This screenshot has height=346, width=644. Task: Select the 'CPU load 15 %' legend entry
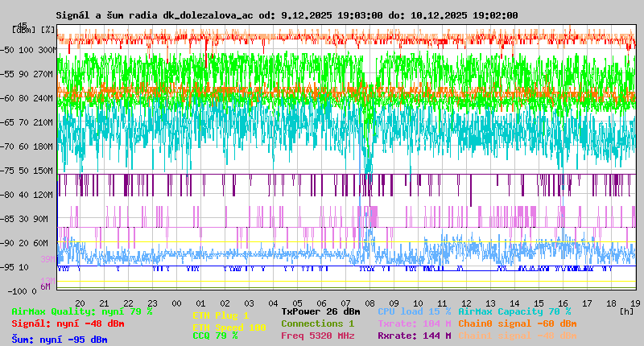pyautogui.click(x=414, y=311)
